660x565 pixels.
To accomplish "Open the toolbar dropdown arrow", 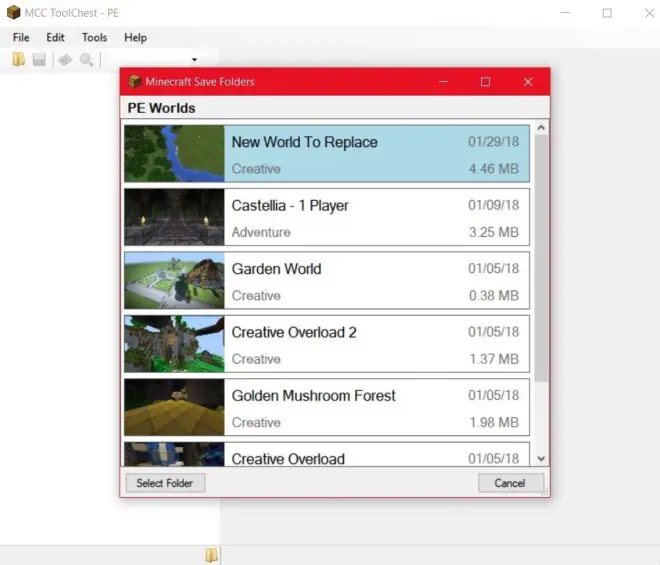I will point(194,60).
